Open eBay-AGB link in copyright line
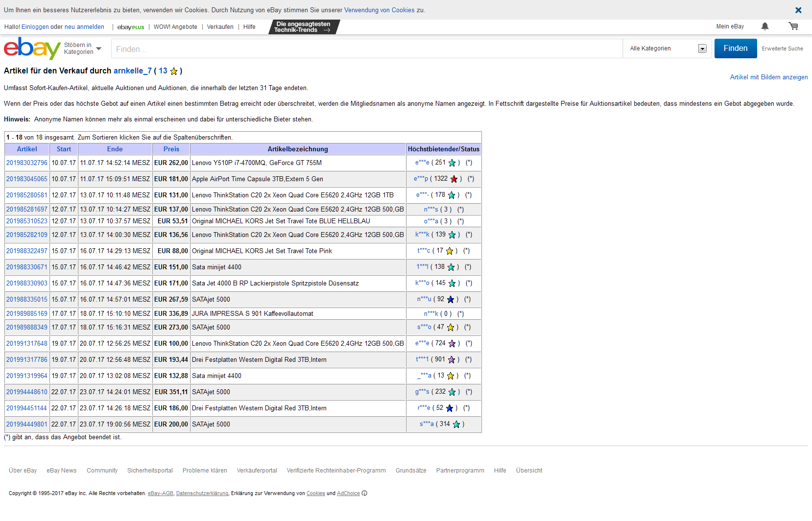The image size is (812, 521). click(x=161, y=493)
